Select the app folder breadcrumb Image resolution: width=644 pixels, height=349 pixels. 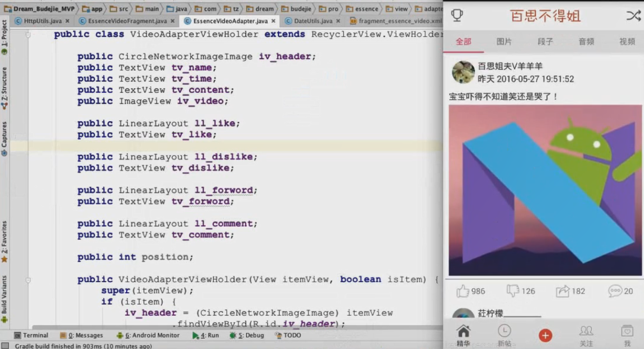coord(92,9)
